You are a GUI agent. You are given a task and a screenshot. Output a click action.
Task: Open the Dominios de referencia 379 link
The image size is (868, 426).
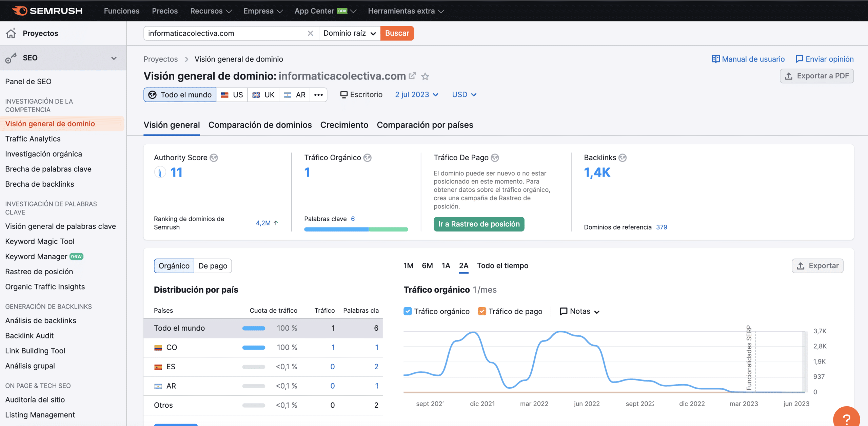click(x=661, y=227)
